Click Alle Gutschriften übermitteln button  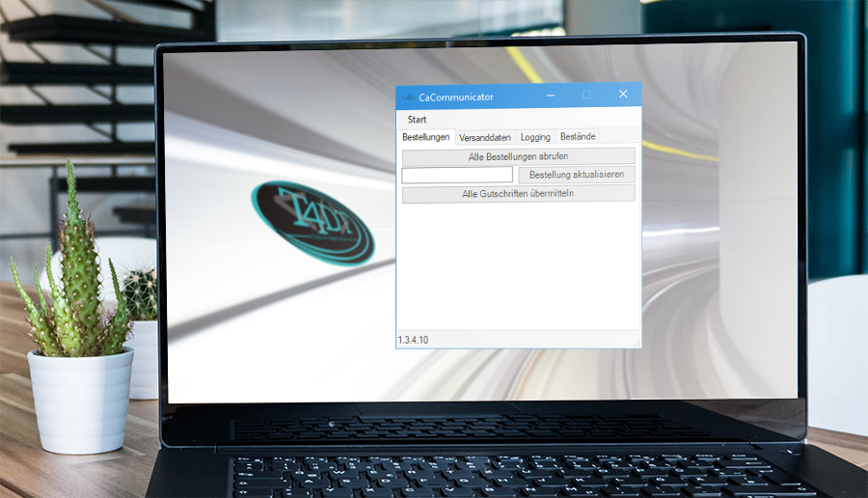coord(518,194)
